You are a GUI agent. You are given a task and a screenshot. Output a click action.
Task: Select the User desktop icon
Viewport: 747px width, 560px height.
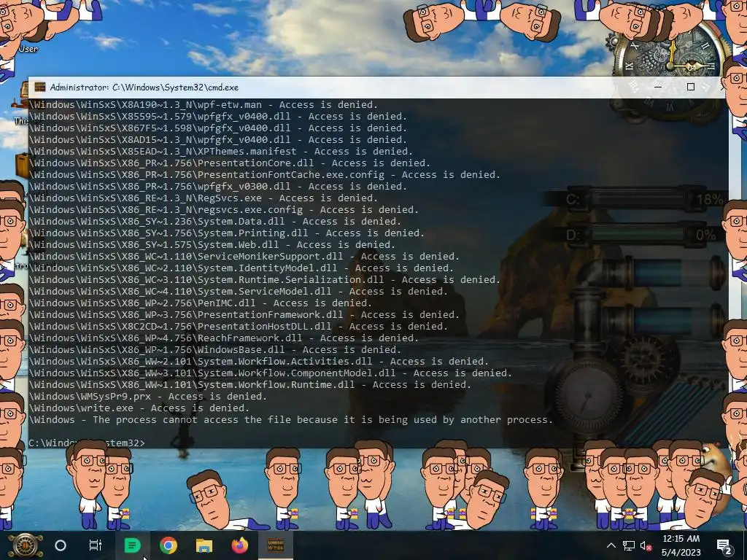28,49
